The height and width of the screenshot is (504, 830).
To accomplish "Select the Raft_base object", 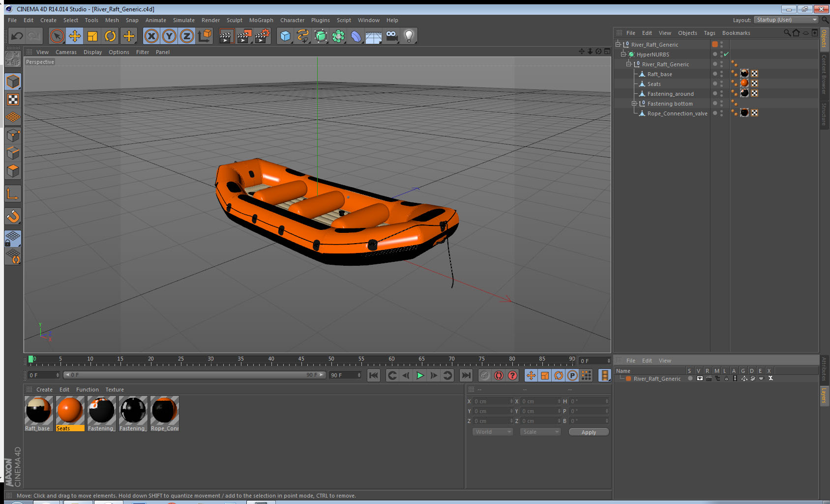I will 659,74.
